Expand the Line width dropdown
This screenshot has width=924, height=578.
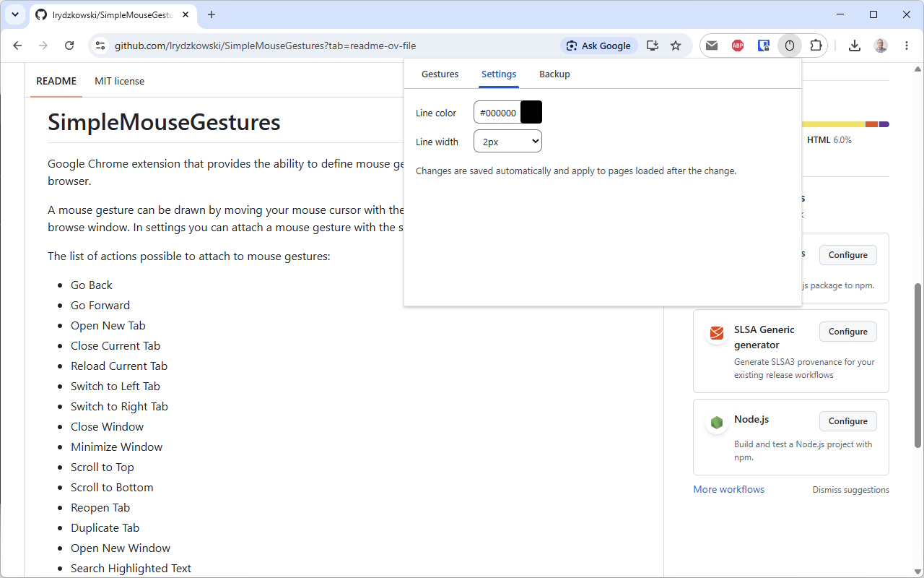(507, 142)
